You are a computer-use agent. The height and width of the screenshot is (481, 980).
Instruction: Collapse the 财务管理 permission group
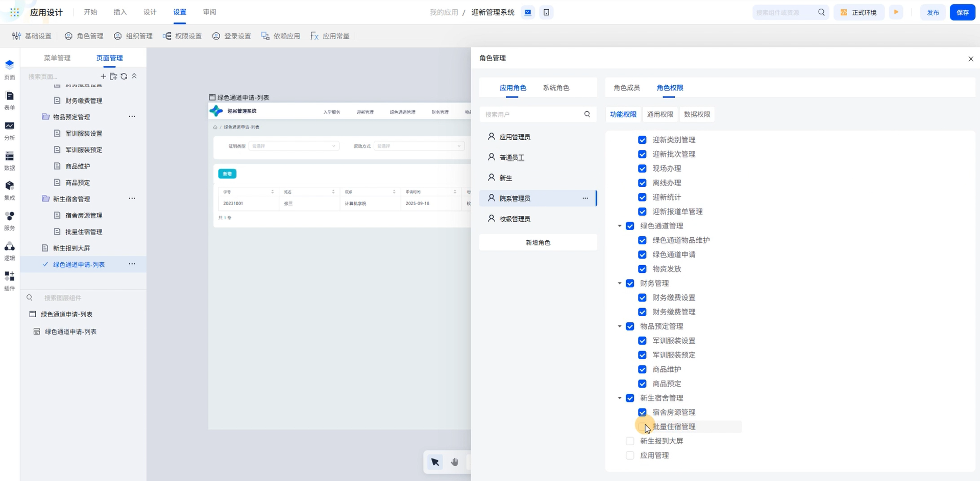[x=620, y=284]
